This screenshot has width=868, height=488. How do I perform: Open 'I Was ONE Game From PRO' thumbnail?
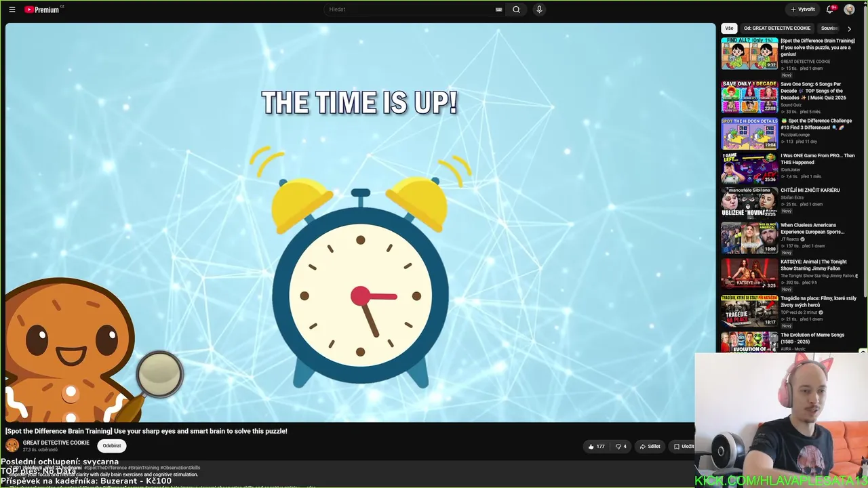pos(749,168)
